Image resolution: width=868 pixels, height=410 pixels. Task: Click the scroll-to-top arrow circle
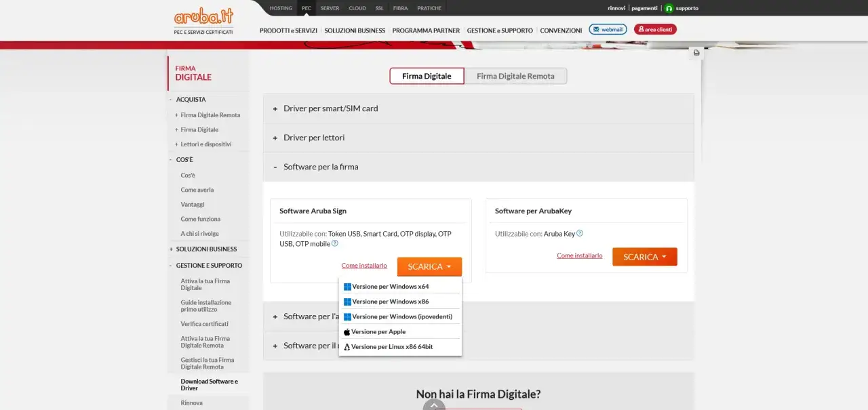(434, 405)
